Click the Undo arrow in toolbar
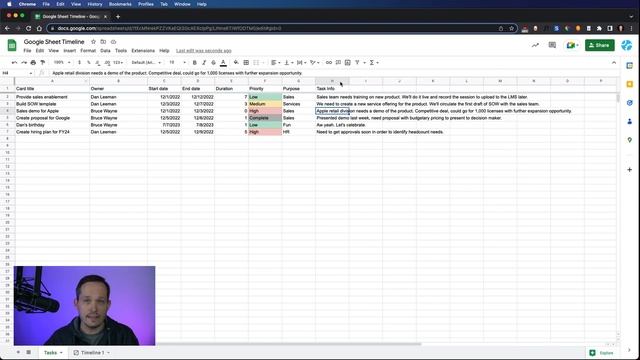640x360 pixels. point(14,62)
